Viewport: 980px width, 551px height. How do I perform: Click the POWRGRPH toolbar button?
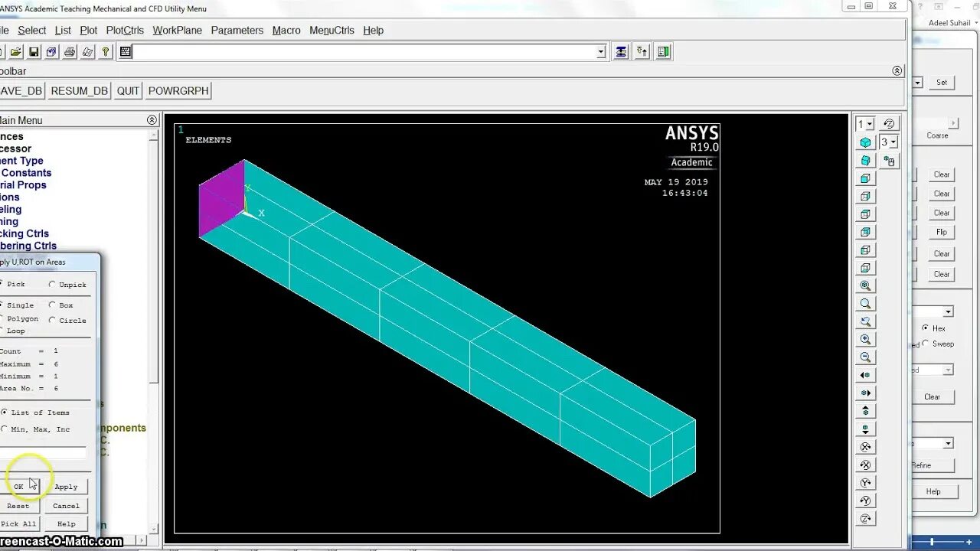click(178, 90)
